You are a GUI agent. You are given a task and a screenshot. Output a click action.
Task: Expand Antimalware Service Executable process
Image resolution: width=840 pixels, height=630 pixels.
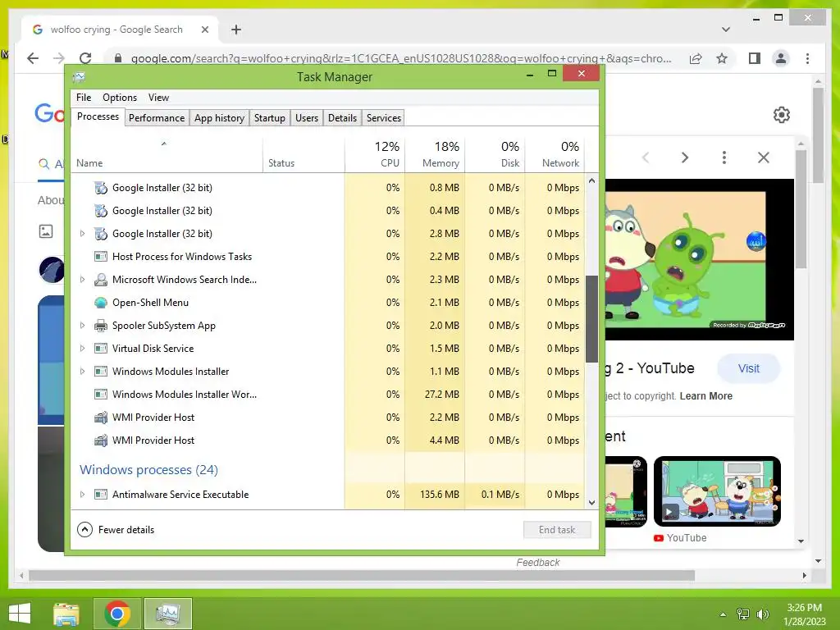pos(82,495)
